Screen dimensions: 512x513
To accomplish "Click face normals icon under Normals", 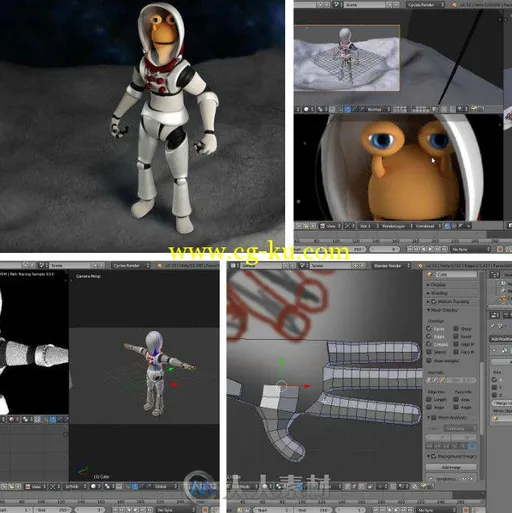I will tap(442, 380).
